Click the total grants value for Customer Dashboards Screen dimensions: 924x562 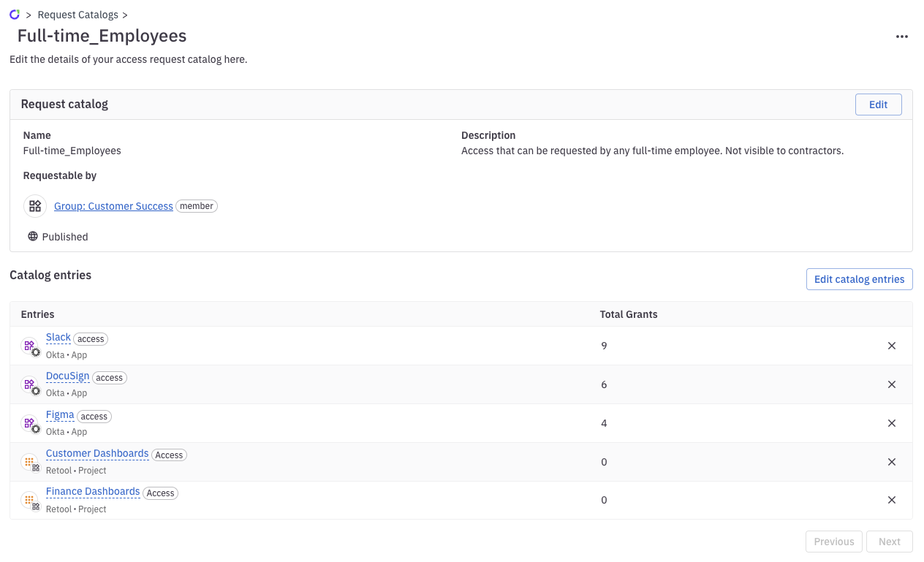click(604, 462)
